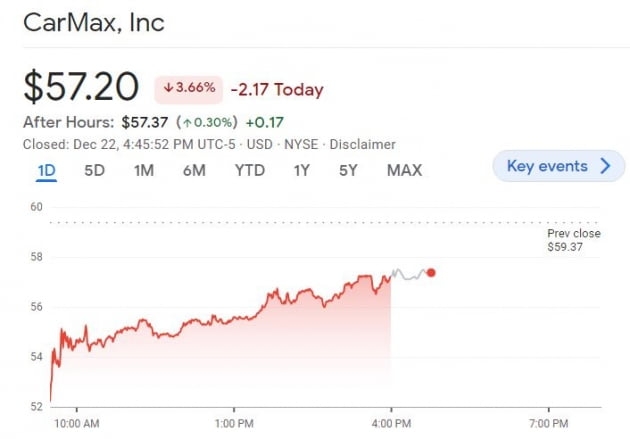Open the Disclaimer link
This screenshot has height=439, width=630.
tap(362, 144)
